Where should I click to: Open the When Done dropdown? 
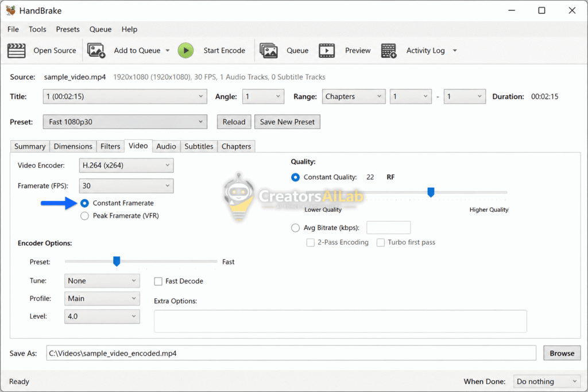click(x=547, y=381)
